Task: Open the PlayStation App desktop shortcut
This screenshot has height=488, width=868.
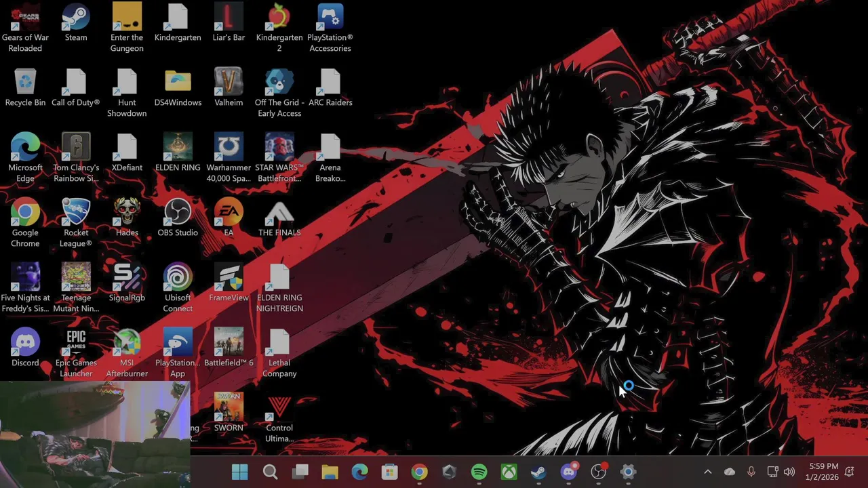Action: click(178, 354)
